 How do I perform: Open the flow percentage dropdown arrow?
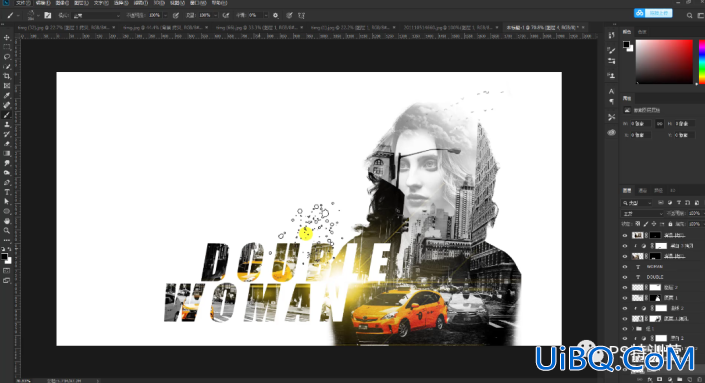click(x=215, y=15)
